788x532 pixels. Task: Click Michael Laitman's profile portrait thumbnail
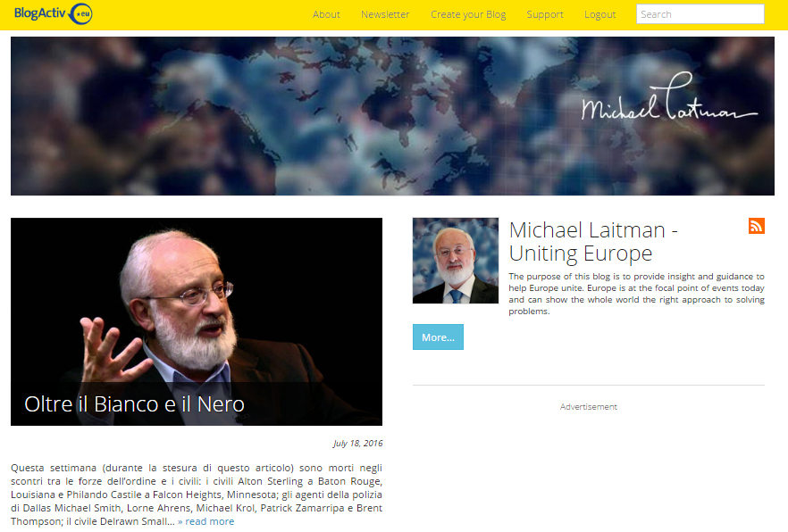[x=456, y=261]
